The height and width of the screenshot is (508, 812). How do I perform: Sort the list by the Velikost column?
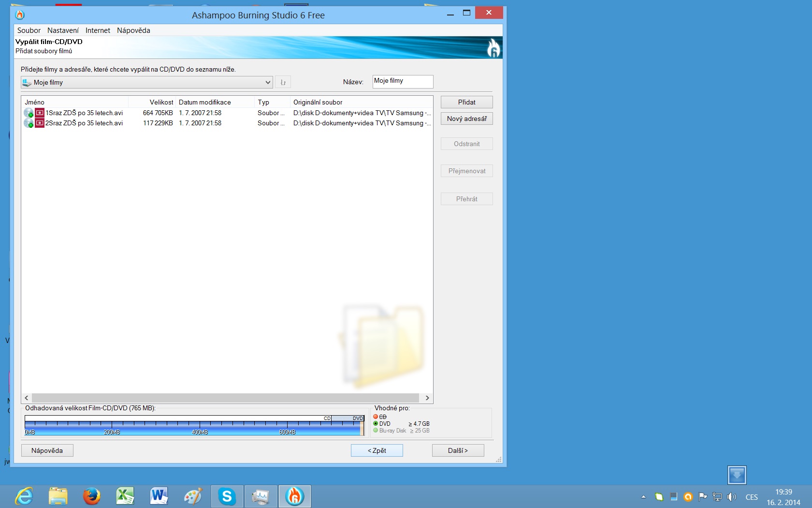(152, 102)
